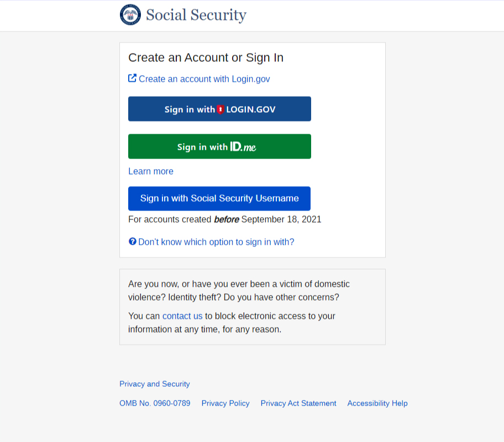Open Don't know which option to sign in with
The image size is (504, 442).
[216, 242]
